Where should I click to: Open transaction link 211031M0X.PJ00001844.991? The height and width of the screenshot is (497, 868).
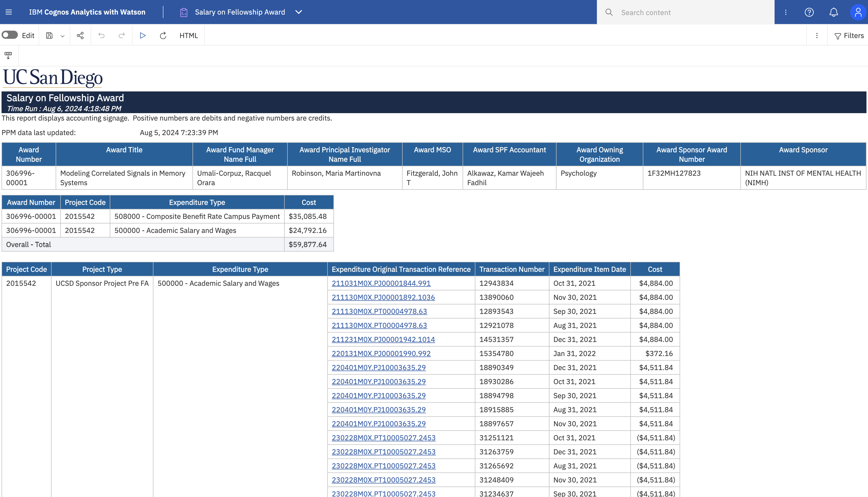pos(381,283)
